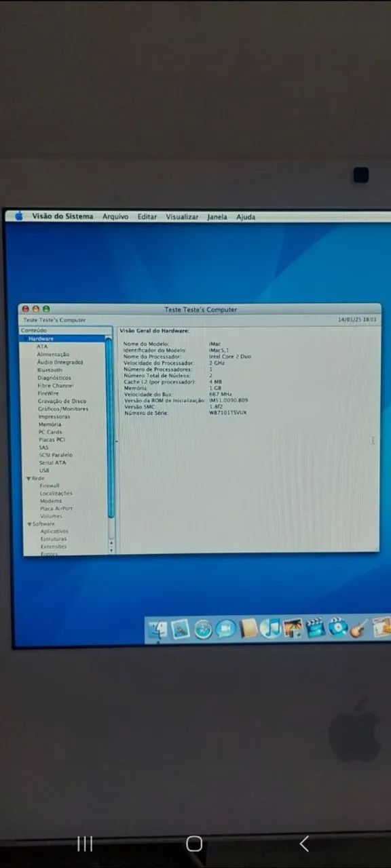Select Áudio (Integrado) in the sidebar
Screen dimensions: 391x868
[x=60, y=362]
